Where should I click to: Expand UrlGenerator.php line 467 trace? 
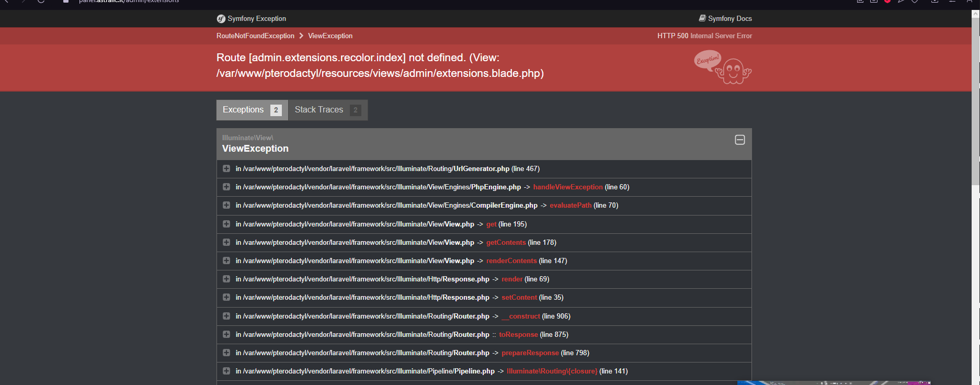(x=226, y=168)
